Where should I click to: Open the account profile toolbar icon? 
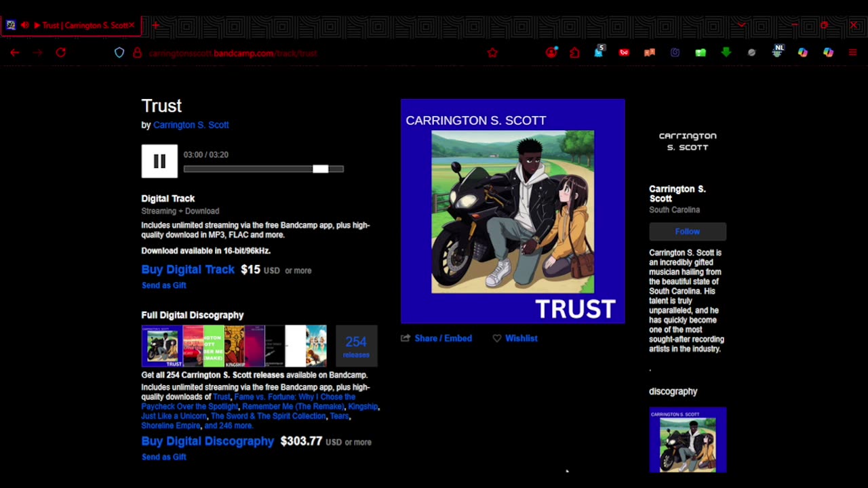[551, 52]
